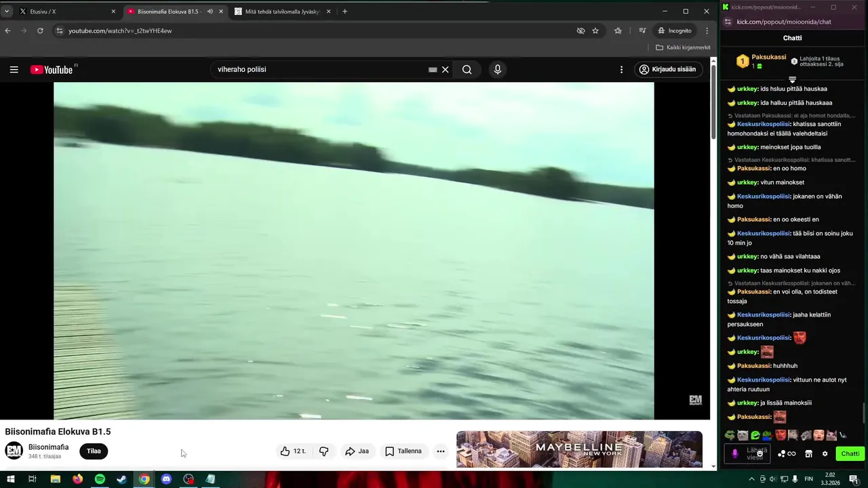Like the Biisonimafia Elokuva video
Viewport: 868px width, 488px height.
pyautogui.click(x=294, y=451)
